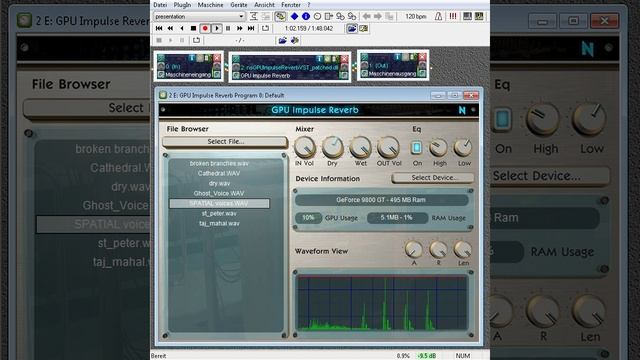Screen dimensions: 640x360
Task: Open the Geräte menu
Action: 239,5
